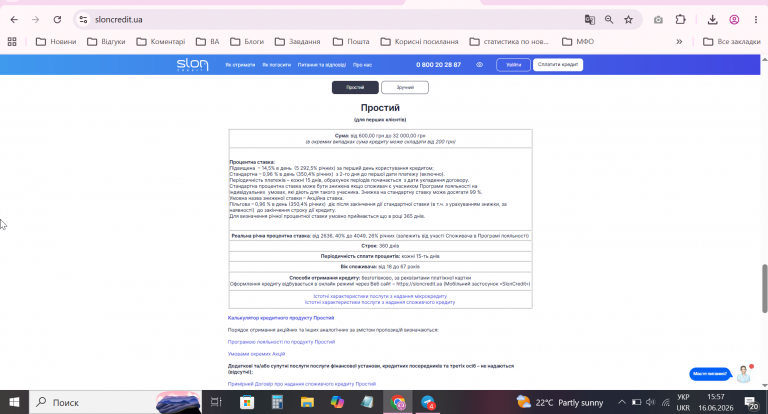Image resolution: width=768 pixels, height=414 pixels.
Task: Open the Chrome profile avatar
Action: (734, 20)
